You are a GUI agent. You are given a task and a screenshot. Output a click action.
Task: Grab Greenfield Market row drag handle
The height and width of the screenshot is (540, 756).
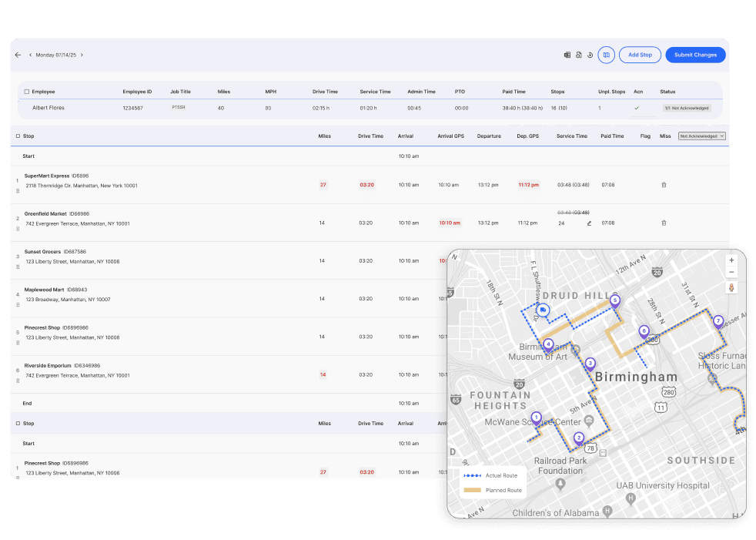(18, 230)
